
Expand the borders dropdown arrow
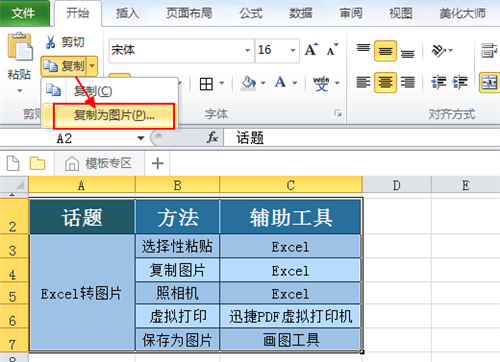click(x=221, y=83)
